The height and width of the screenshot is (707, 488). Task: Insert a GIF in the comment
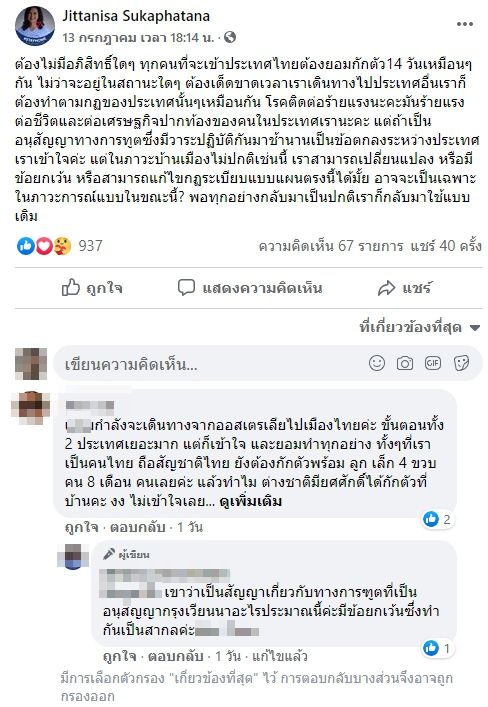(433, 363)
